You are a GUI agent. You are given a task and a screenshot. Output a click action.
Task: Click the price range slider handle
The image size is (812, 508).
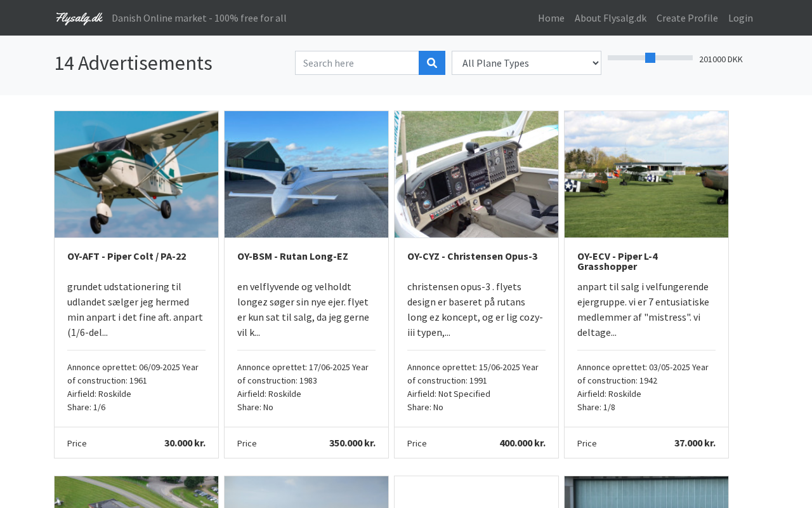[650, 58]
